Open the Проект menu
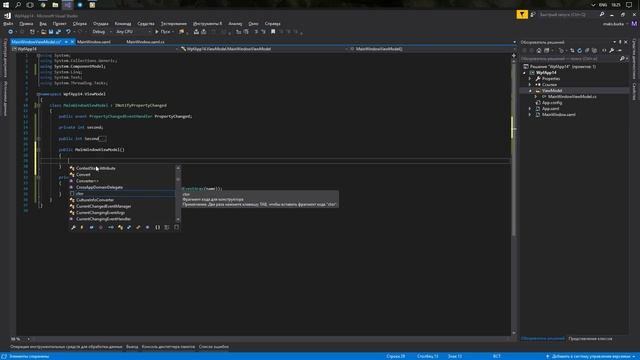The width and height of the screenshot is (640, 360). coord(59,24)
